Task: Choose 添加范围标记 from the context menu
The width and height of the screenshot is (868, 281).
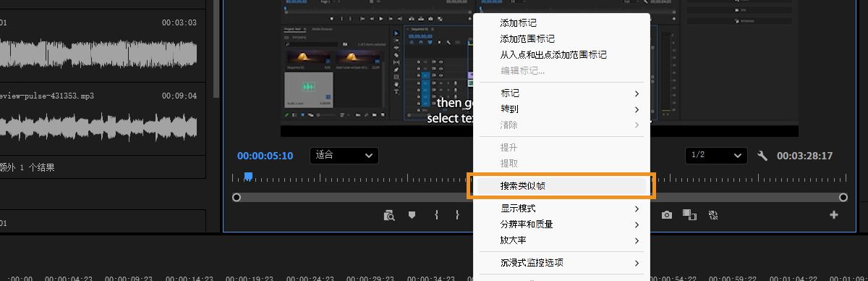Action: (x=562, y=39)
